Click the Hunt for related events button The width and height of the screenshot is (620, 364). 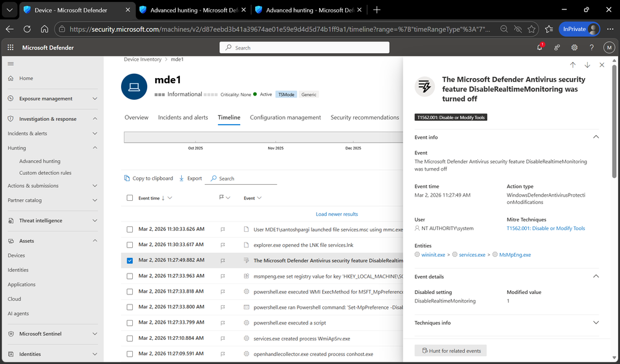pos(451,350)
